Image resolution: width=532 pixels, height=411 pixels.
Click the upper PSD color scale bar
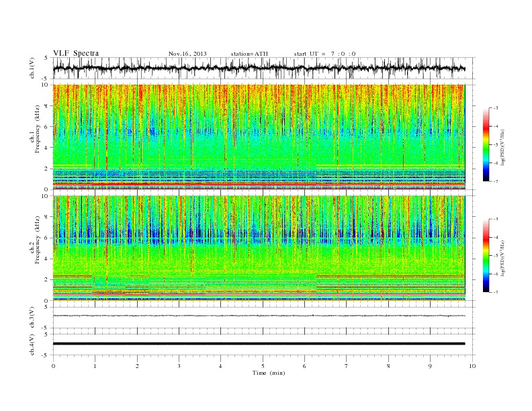[x=486, y=144]
